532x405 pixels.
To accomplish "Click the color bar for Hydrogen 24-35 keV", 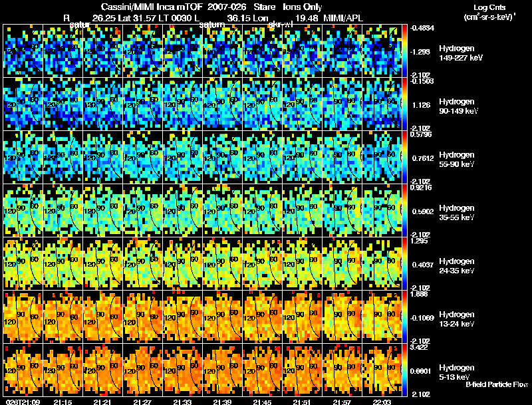I will [x=404, y=264].
